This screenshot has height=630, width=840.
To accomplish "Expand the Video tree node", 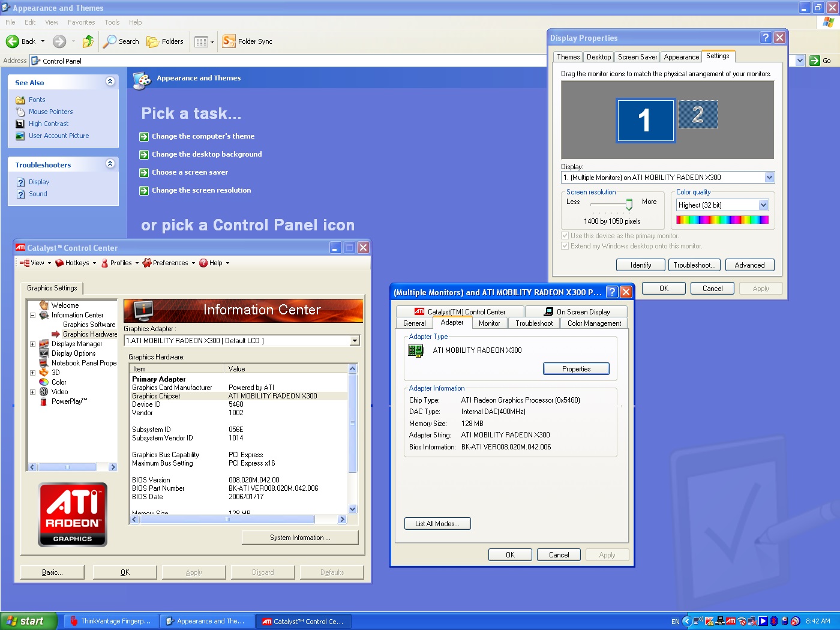I will [32, 392].
